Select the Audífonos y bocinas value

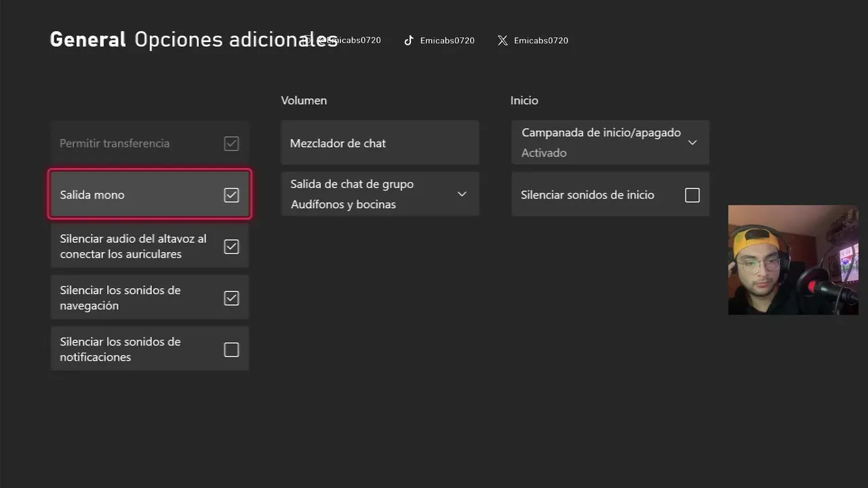tap(343, 204)
